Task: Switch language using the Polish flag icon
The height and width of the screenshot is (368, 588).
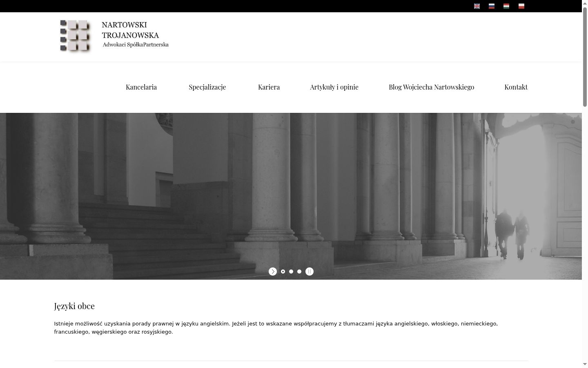Action: 521,6
